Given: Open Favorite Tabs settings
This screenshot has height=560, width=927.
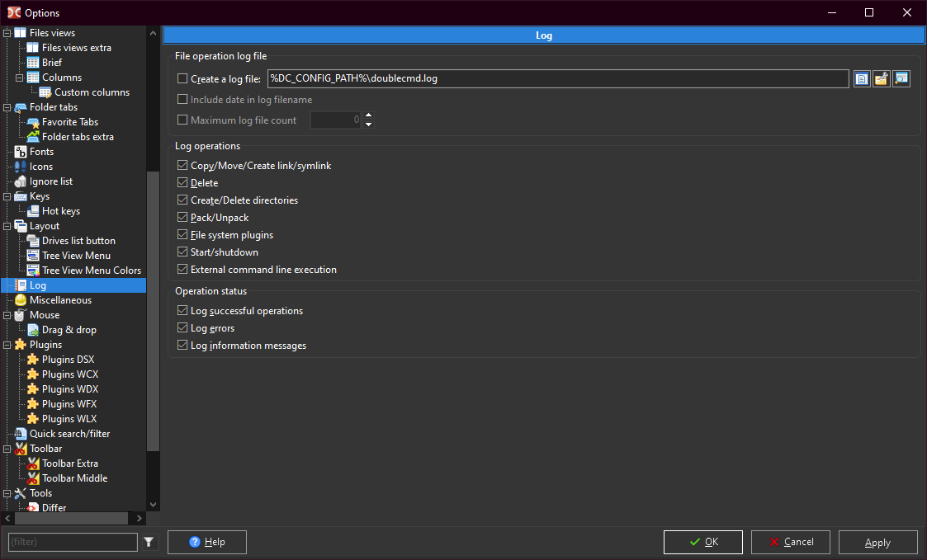Looking at the screenshot, I should [x=69, y=122].
